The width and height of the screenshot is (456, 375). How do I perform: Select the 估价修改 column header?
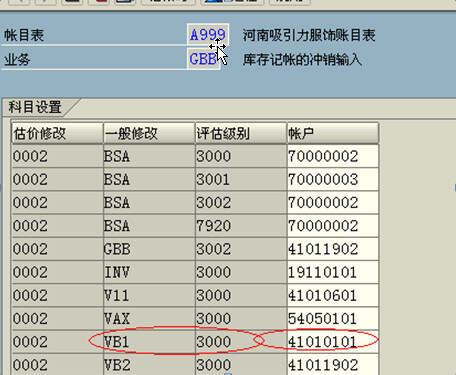pos(57,133)
